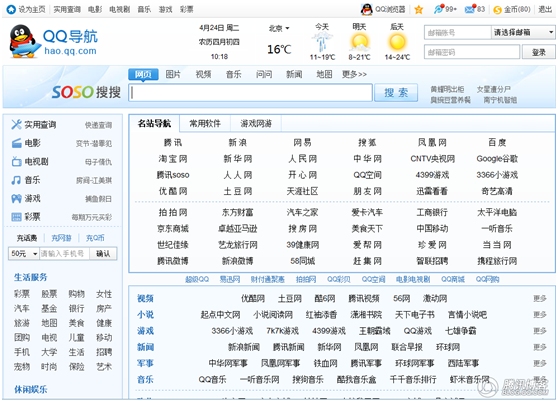Click today's rainy weather icon
The image size is (558, 402).
(x=322, y=42)
